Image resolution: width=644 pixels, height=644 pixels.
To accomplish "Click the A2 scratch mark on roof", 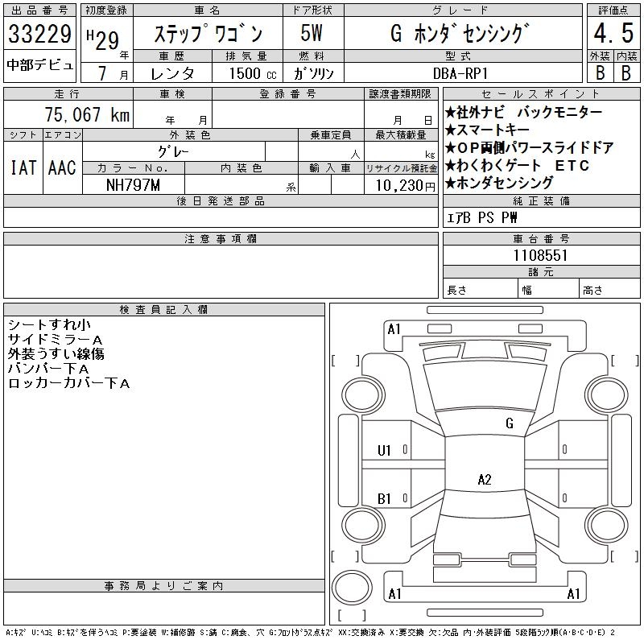I will tap(485, 480).
